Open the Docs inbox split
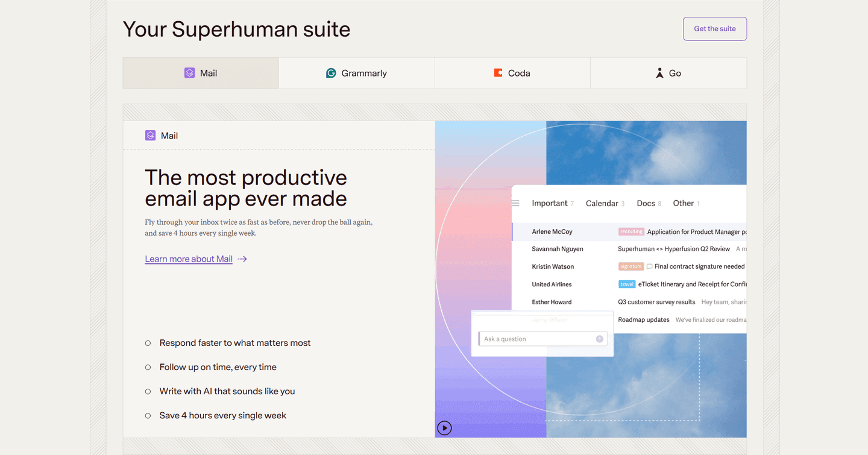The width and height of the screenshot is (868, 455). 649,204
